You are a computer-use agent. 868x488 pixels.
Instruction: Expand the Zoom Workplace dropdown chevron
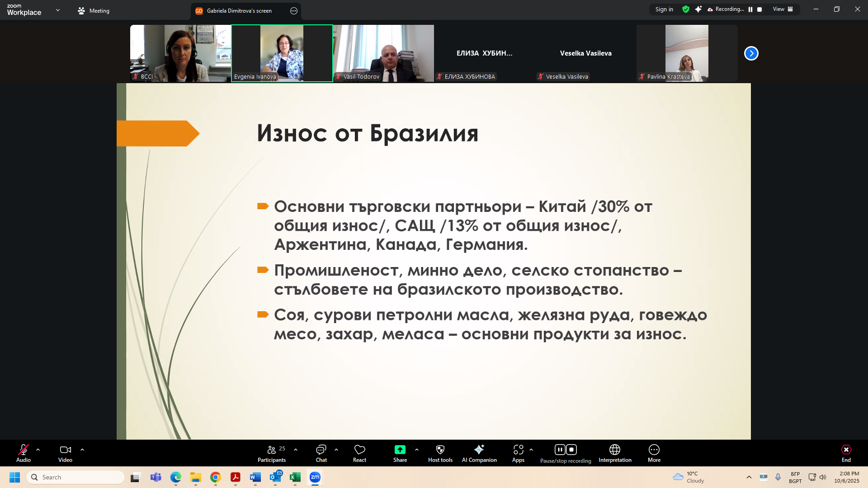(58, 10)
